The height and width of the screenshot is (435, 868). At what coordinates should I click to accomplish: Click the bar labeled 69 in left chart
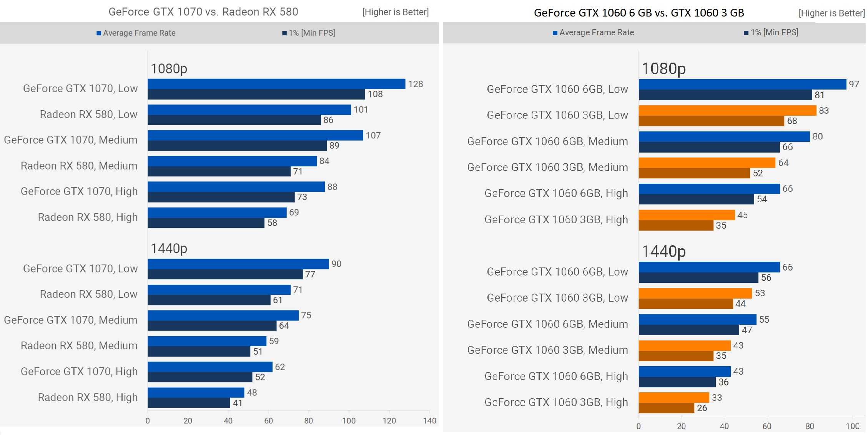point(217,213)
